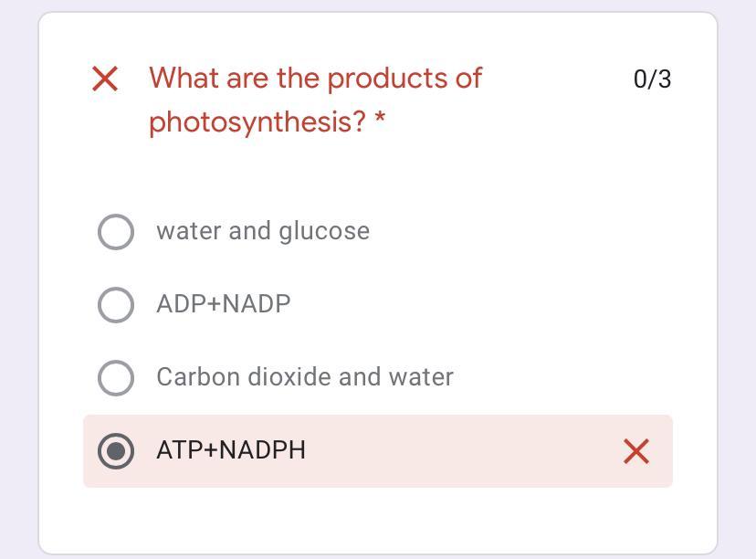Click the red incorrect X beside the question

(106, 79)
